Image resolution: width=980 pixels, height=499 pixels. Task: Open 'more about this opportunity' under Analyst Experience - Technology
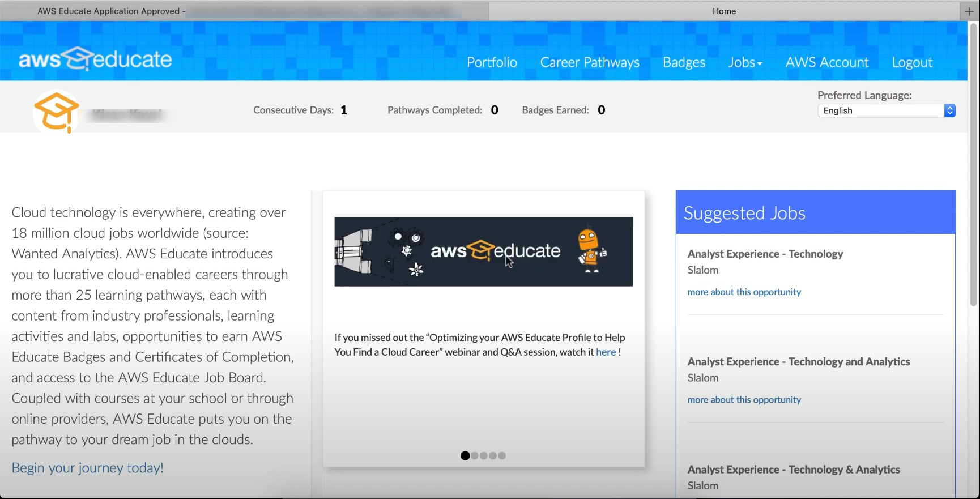point(744,292)
